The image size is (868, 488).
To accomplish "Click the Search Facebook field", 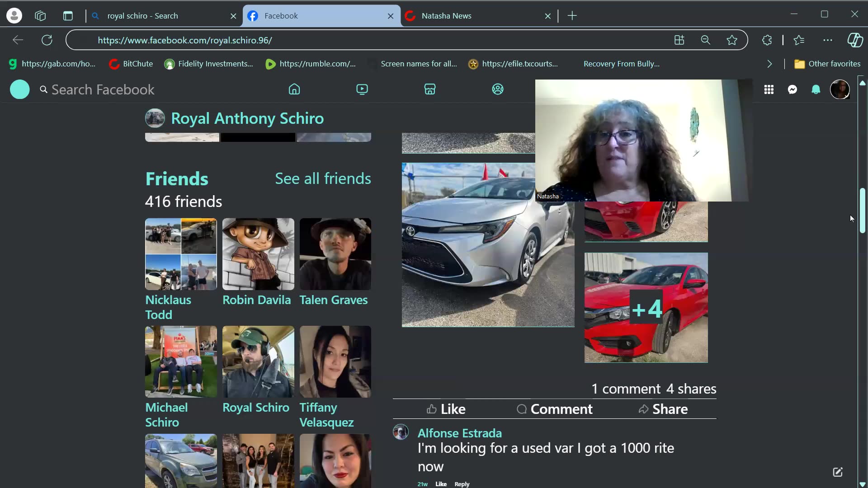I will (103, 90).
